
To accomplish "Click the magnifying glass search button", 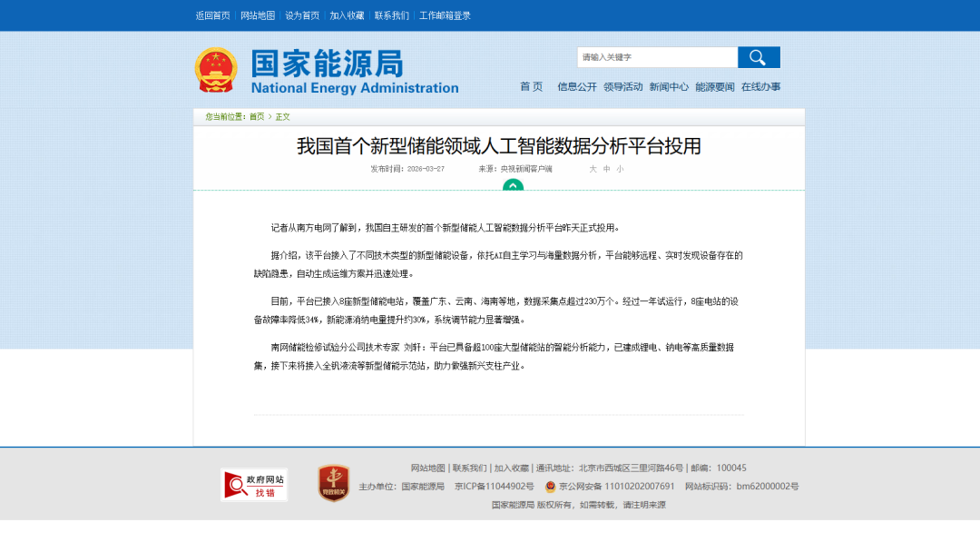I will pos(759,57).
